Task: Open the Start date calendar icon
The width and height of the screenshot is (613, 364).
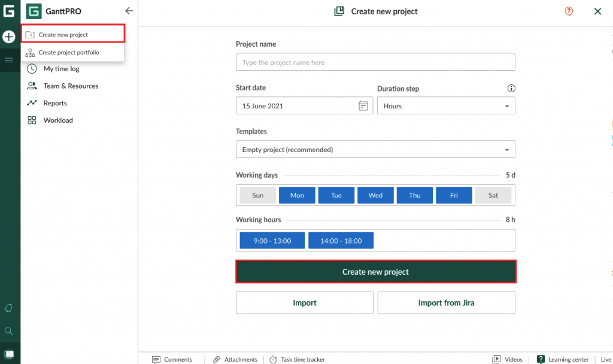Action: 363,105
